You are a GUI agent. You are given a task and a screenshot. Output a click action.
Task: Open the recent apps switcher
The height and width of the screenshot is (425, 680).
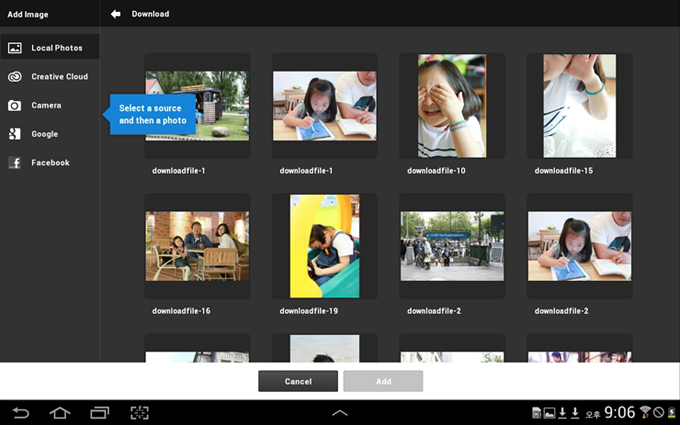[x=99, y=413]
